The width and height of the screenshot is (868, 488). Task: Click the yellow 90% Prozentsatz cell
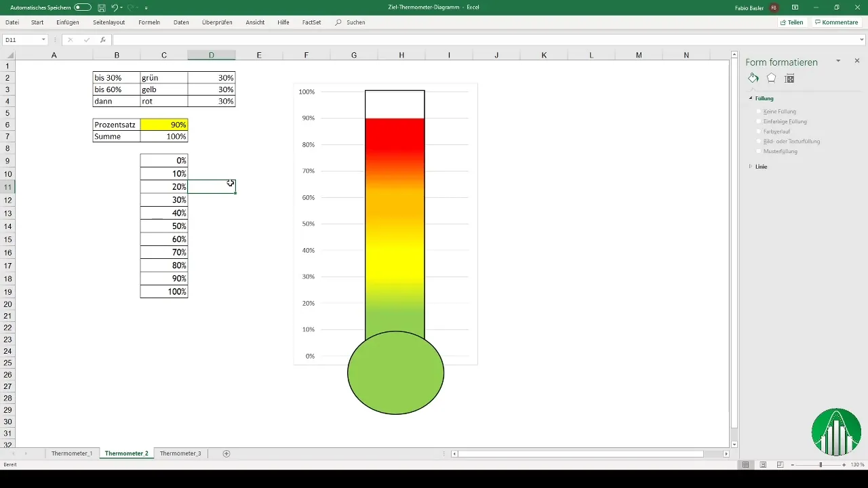click(x=164, y=125)
